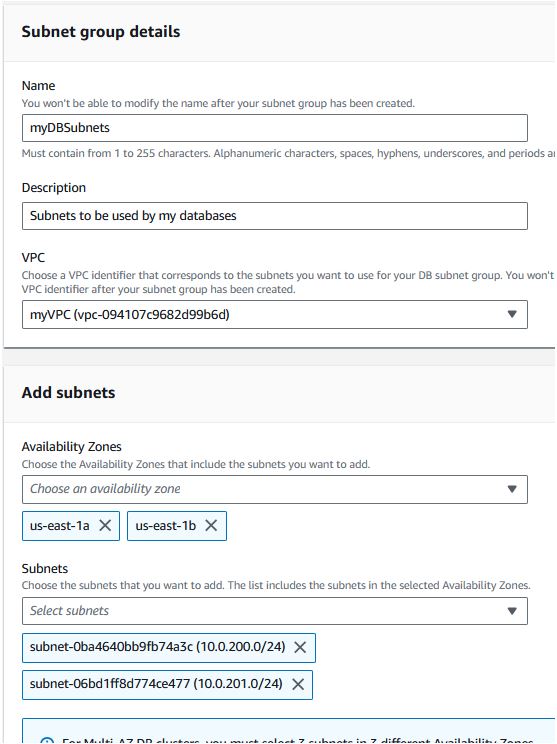Click the Subnets field label
The width and height of the screenshot is (557, 744).
pyautogui.click(x=45, y=568)
